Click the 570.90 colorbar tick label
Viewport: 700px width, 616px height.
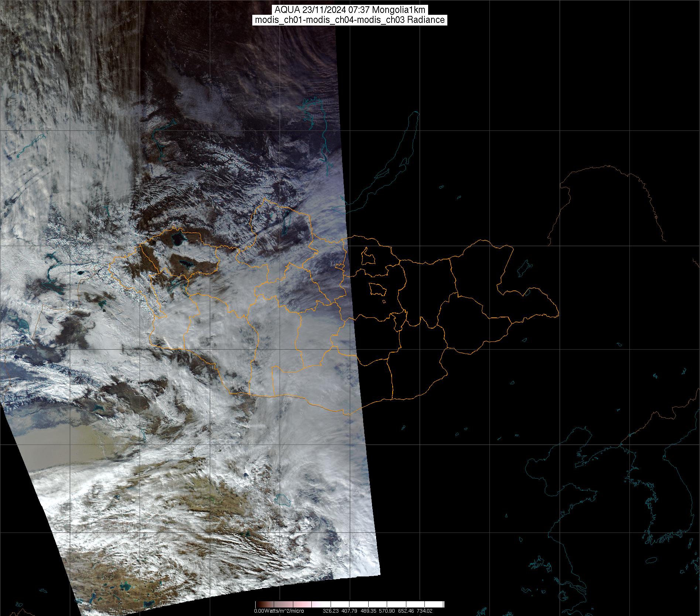pos(387,611)
